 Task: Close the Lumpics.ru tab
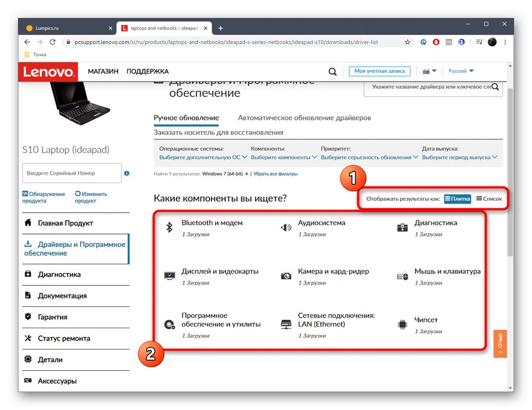110,28
